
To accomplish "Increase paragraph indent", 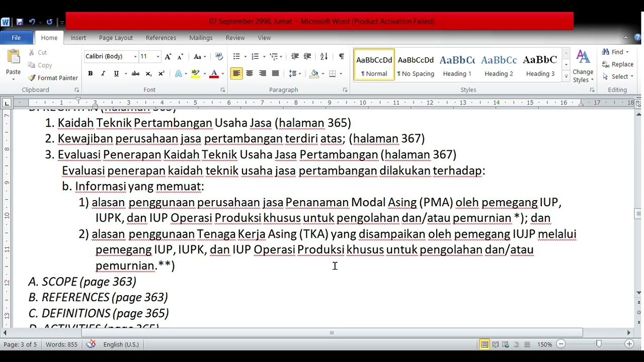I will [x=307, y=56].
